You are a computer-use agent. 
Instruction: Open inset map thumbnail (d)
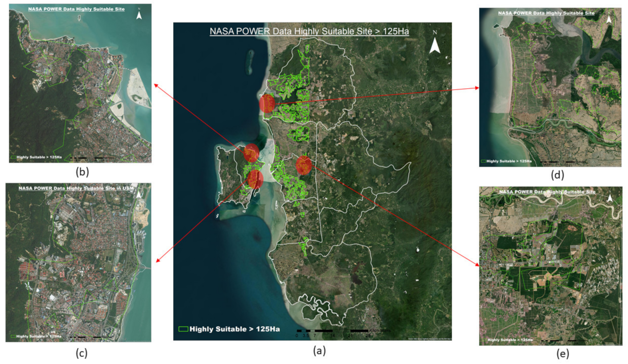(550, 87)
